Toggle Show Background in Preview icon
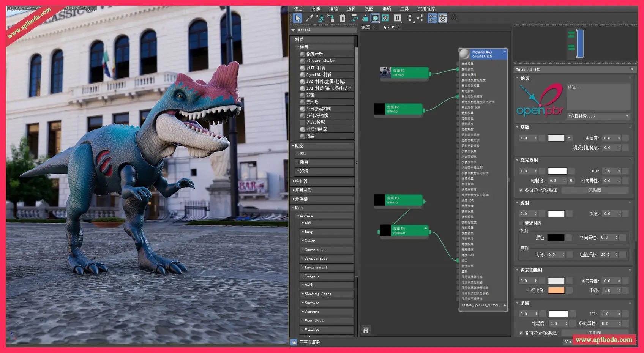Image resolution: width=644 pixels, height=353 pixels. 385,18
